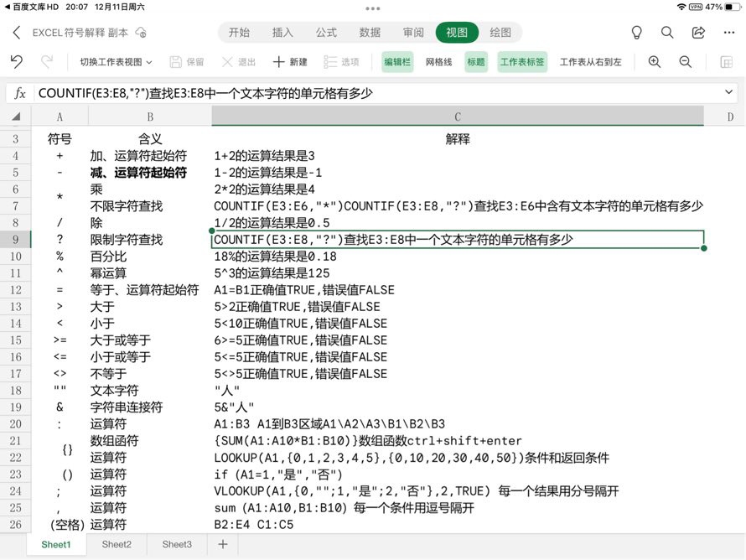
Task: Click the 新建 button
Action: pos(289,61)
